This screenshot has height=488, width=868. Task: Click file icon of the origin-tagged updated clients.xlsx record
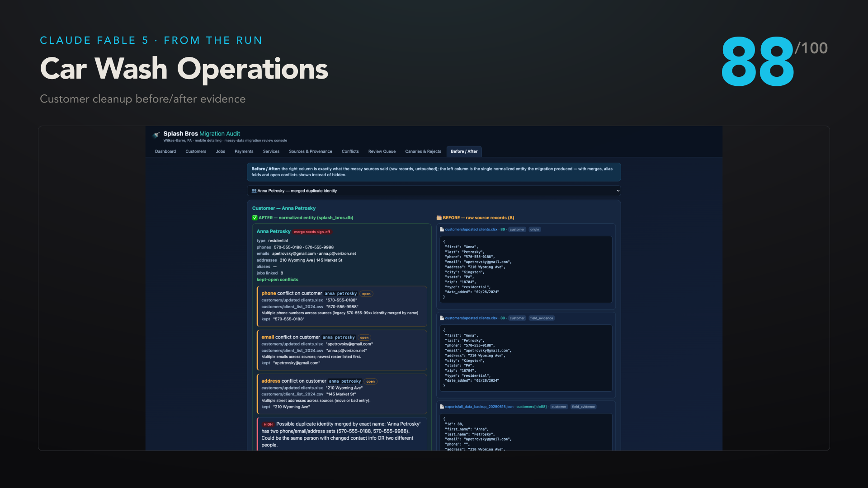click(x=442, y=230)
